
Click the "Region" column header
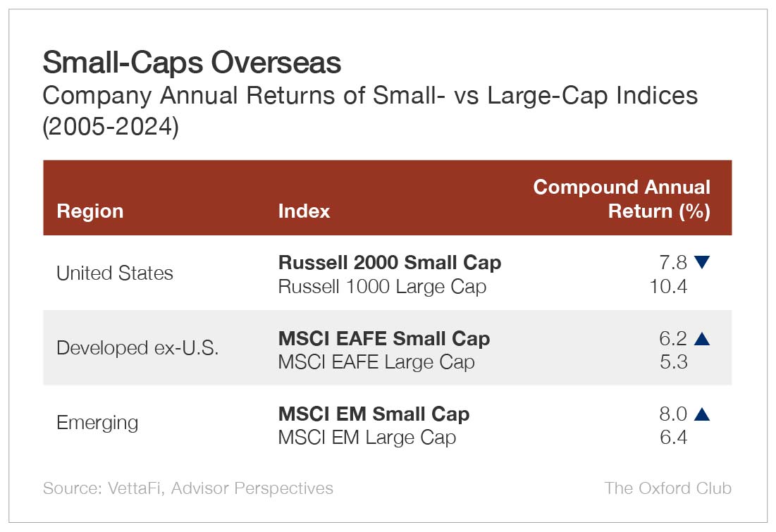tap(90, 211)
